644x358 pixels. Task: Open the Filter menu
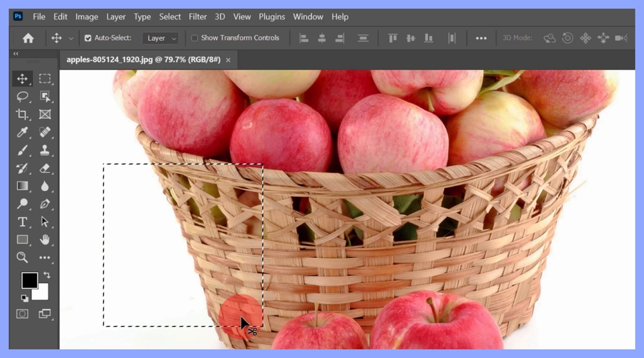[197, 17]
